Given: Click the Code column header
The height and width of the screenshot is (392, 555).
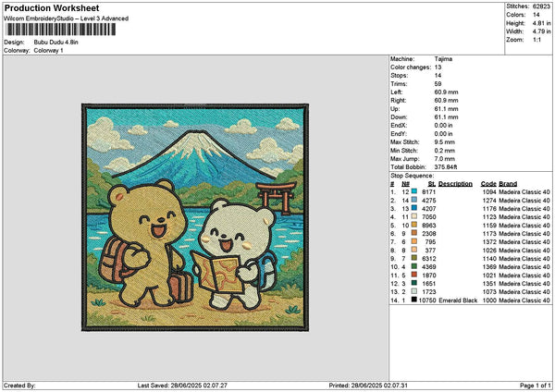Looking at the screenshot, I should coord(488,184).
